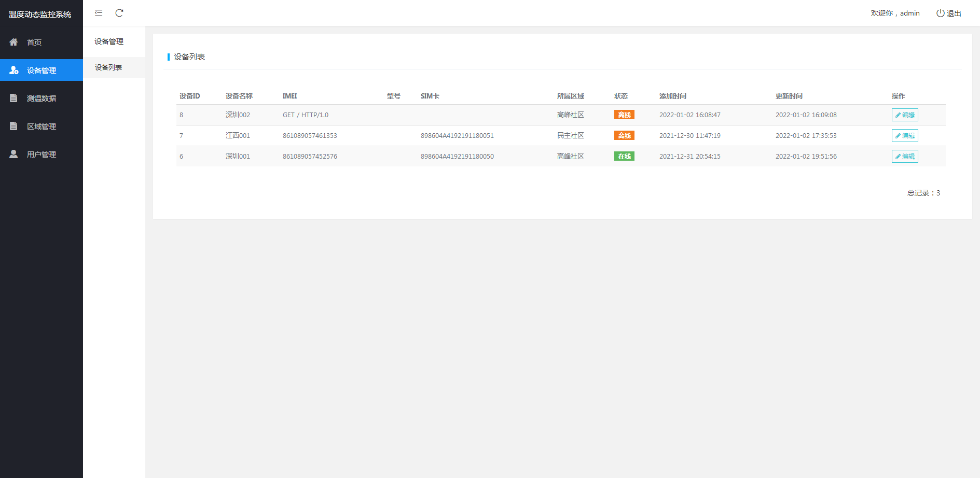980x478 pixels.
Task: Click the temperature data document icon
Action: pyautogui.click(x=13, y=98)
